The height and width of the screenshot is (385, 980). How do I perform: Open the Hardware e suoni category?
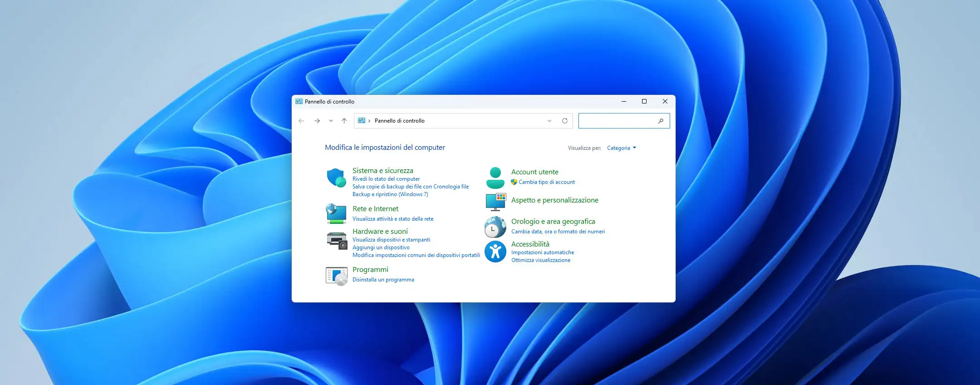(x=380, y=232)
